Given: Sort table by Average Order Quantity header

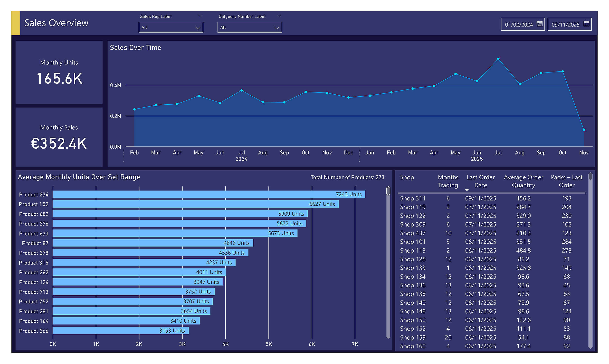Looking at the screenshot, I should click(x=523, y=181).
